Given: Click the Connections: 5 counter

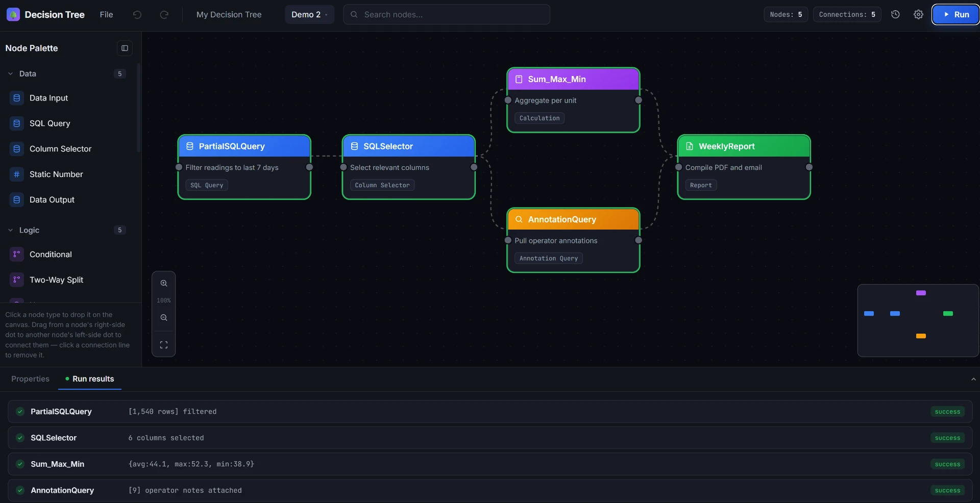Looking at the screenshot, I should tap(847, 14).
